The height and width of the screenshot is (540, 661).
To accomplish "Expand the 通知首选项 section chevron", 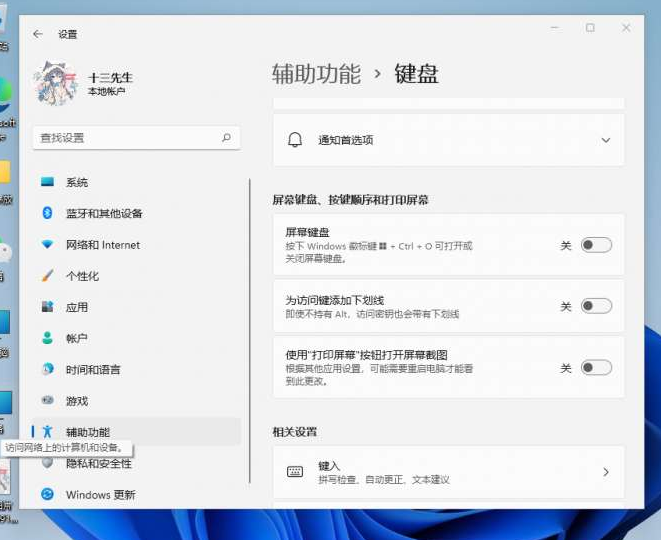I will [x=605, y=141].
